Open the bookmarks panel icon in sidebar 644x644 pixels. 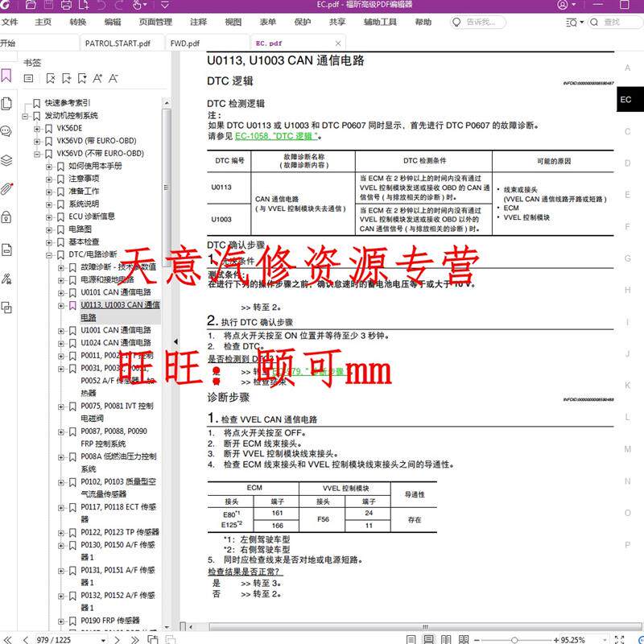(6, 76)
